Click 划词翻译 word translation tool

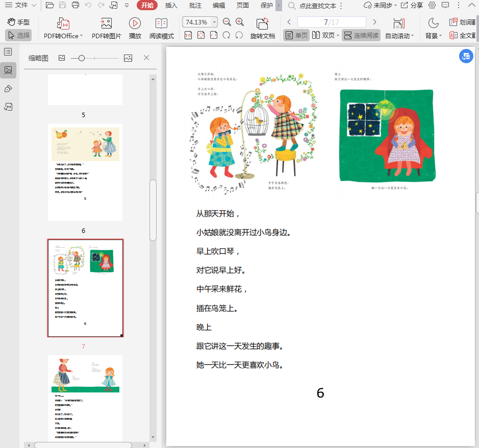pos(463,22)
